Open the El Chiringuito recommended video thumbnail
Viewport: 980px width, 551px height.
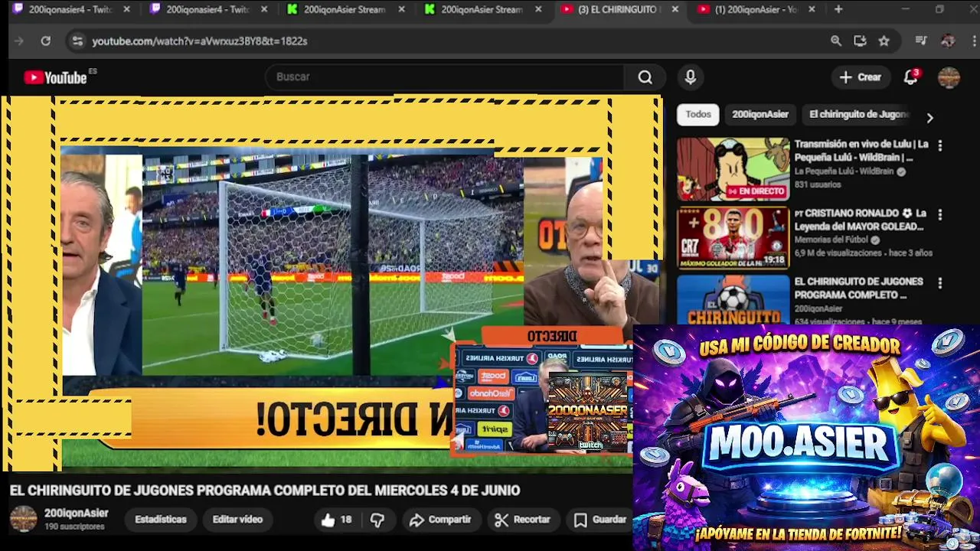(733, 299)
